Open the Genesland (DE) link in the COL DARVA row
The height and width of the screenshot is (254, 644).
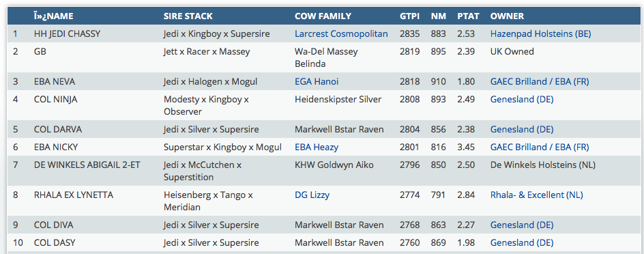[522, 130]
